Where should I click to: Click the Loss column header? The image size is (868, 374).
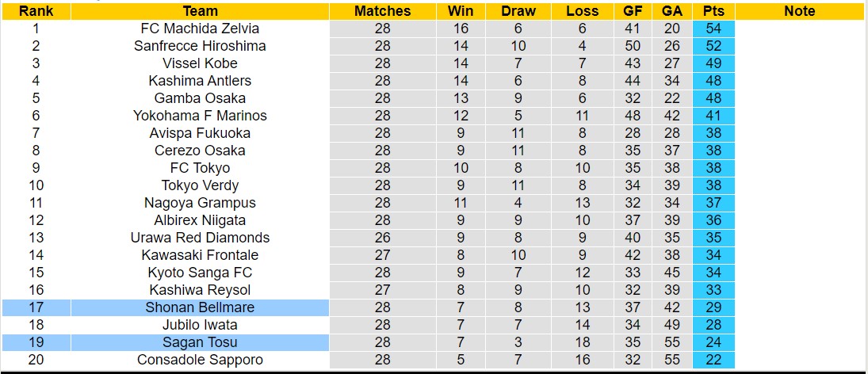[x=583, y=11]
